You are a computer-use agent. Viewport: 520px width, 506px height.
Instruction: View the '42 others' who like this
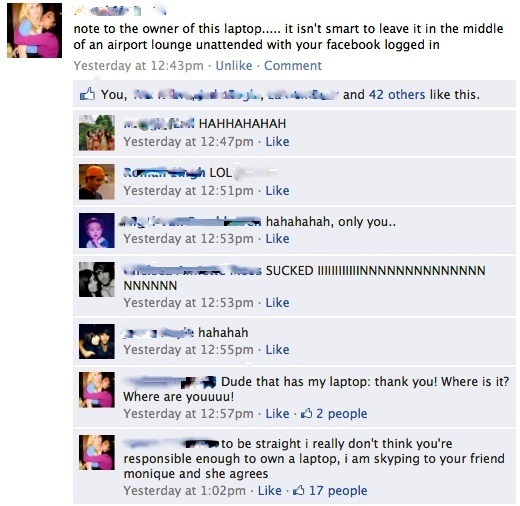pos(397,95)
